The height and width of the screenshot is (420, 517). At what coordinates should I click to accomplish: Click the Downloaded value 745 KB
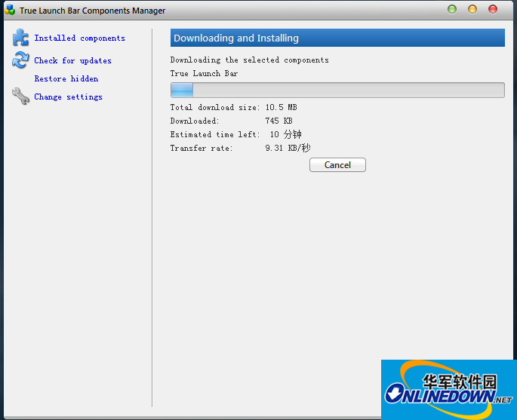coord(279,121)
